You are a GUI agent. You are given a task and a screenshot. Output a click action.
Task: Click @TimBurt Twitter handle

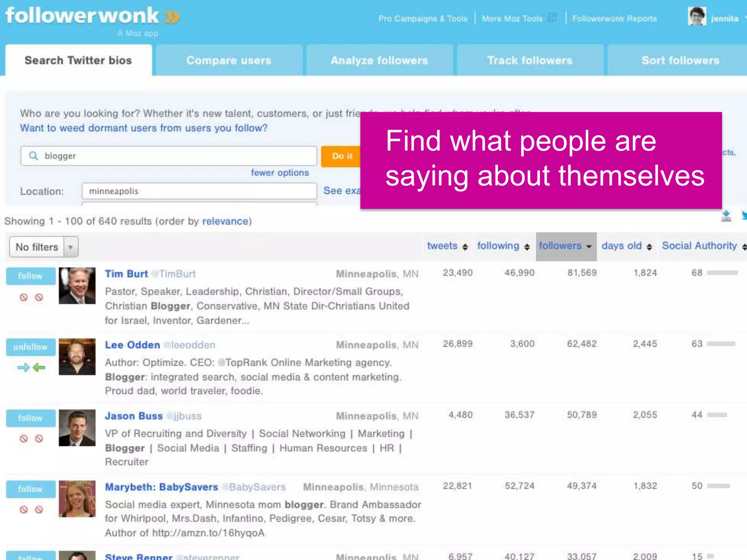[173, 274]
